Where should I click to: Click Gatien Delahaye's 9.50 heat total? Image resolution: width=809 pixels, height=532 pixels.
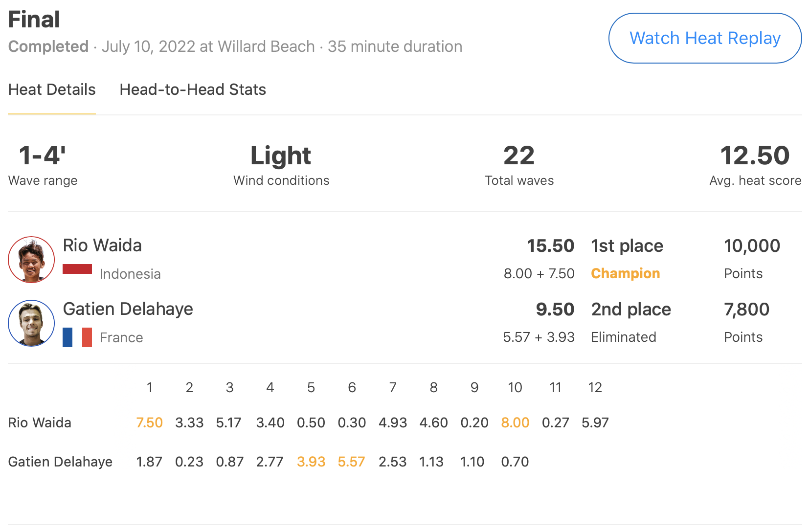coord(555,310)
